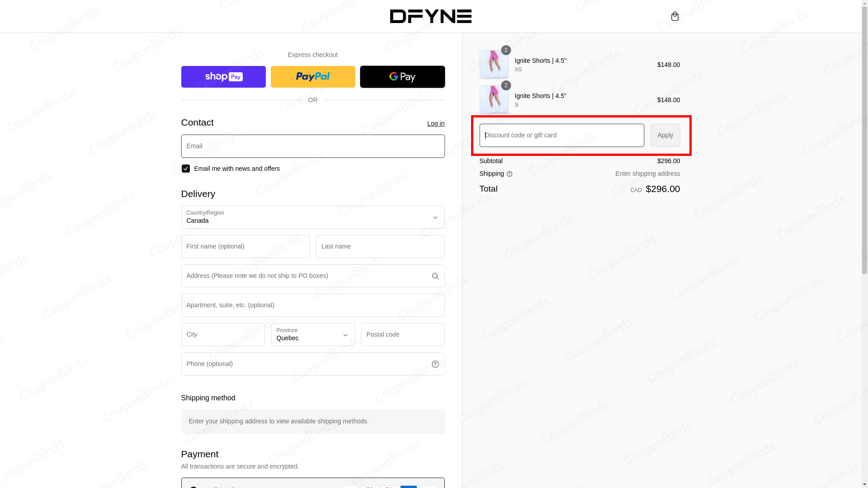Click the address search magnifier icon
The width and height of the screenshot is (868, 488).
tap(435, 276)
